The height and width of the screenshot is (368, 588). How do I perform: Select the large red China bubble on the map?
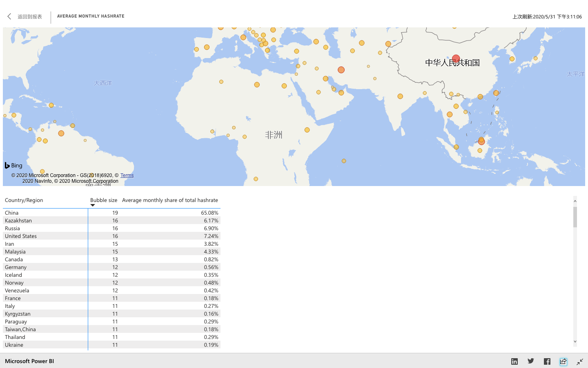456,59
